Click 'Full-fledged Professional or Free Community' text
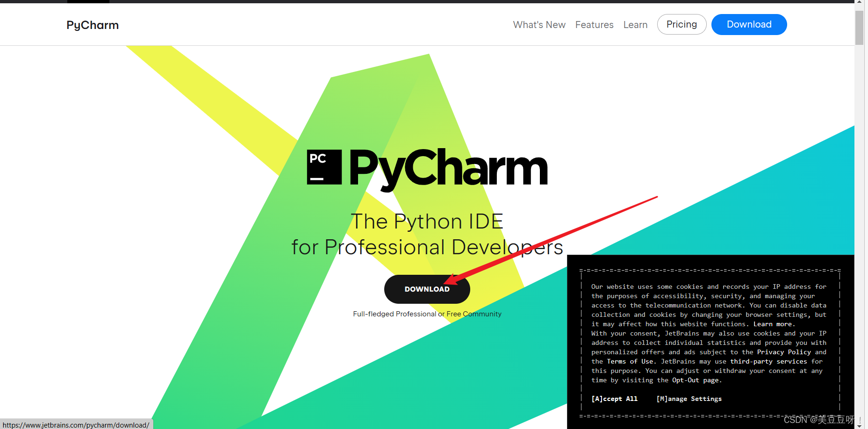This screenshot has width=868, height=429. (427, 314)
